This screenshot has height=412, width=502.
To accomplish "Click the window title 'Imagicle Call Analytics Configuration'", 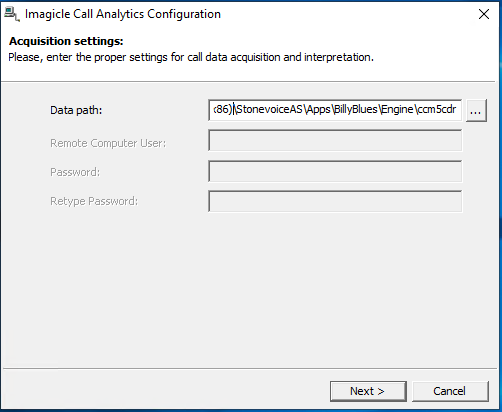I will (123, 14).
